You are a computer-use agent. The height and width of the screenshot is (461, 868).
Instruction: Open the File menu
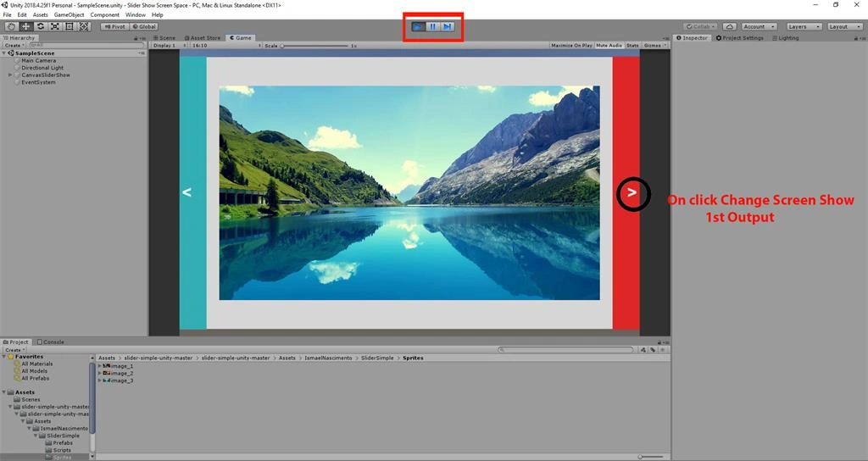7,15
